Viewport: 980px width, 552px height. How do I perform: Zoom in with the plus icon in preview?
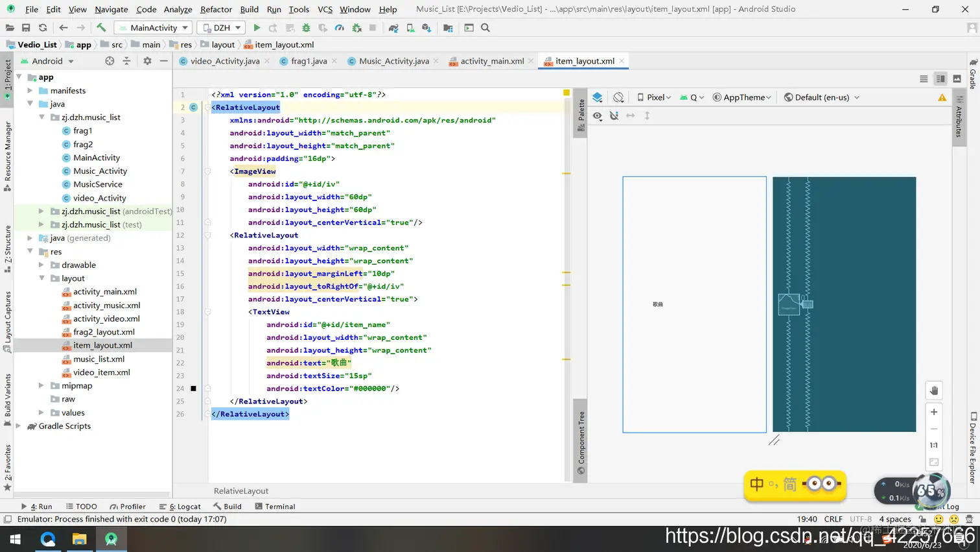934,413
